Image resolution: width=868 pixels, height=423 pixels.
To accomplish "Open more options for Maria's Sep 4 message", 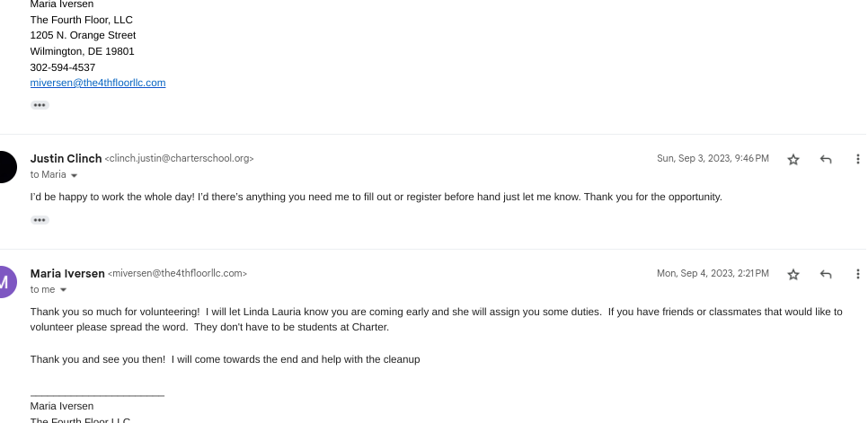I will (x=858, y=274).
